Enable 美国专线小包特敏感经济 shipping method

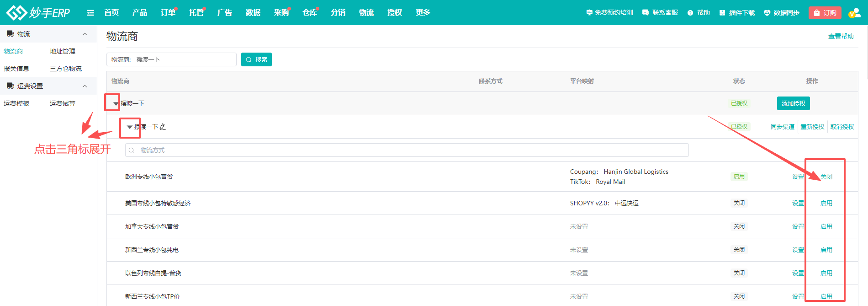[826, 203]
